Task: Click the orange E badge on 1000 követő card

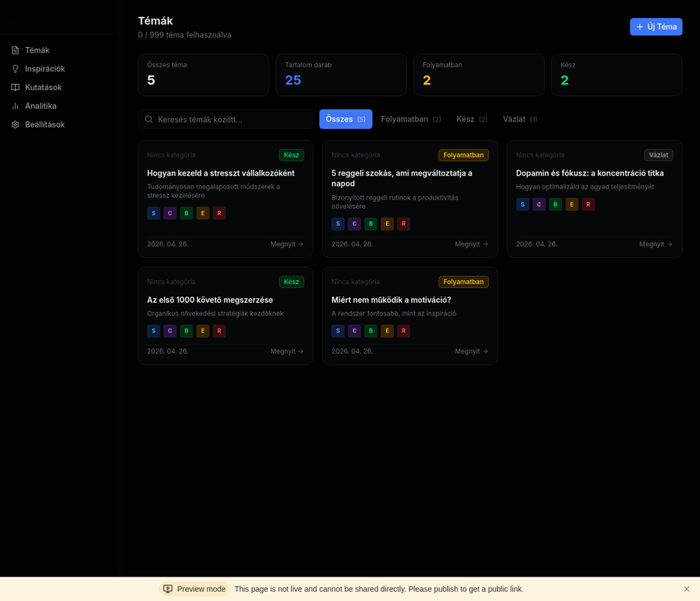Action: (203, 331)
